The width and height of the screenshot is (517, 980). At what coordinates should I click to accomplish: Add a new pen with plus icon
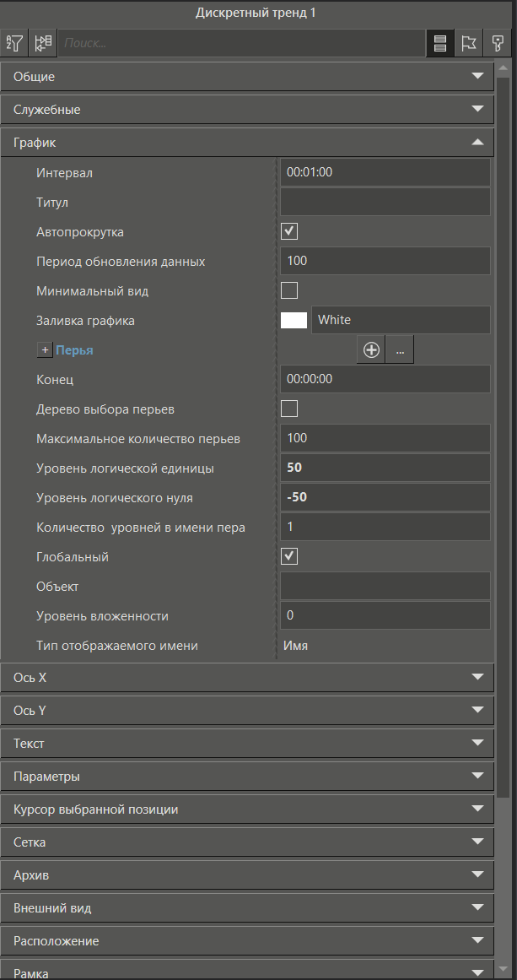pyautogui.click(x=371, y=349)
